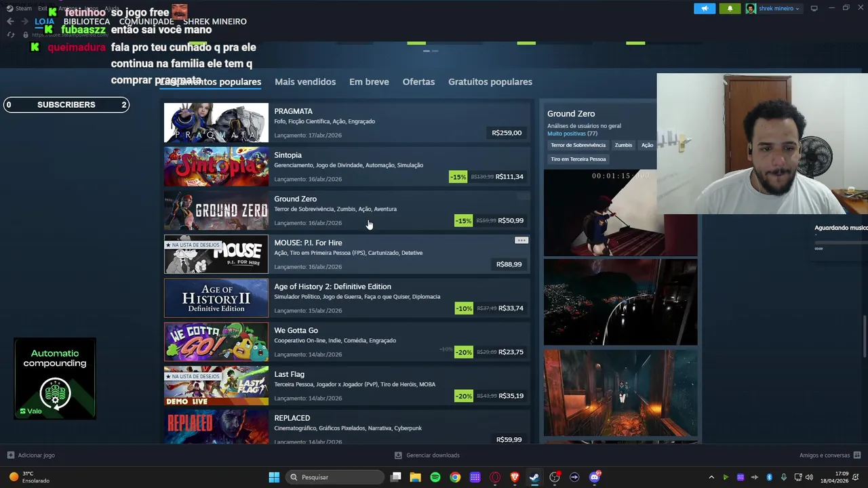Screen dimensions: 868x488
Task: Click the shrek mineiro profile avatar
Action: pos(751,9)
